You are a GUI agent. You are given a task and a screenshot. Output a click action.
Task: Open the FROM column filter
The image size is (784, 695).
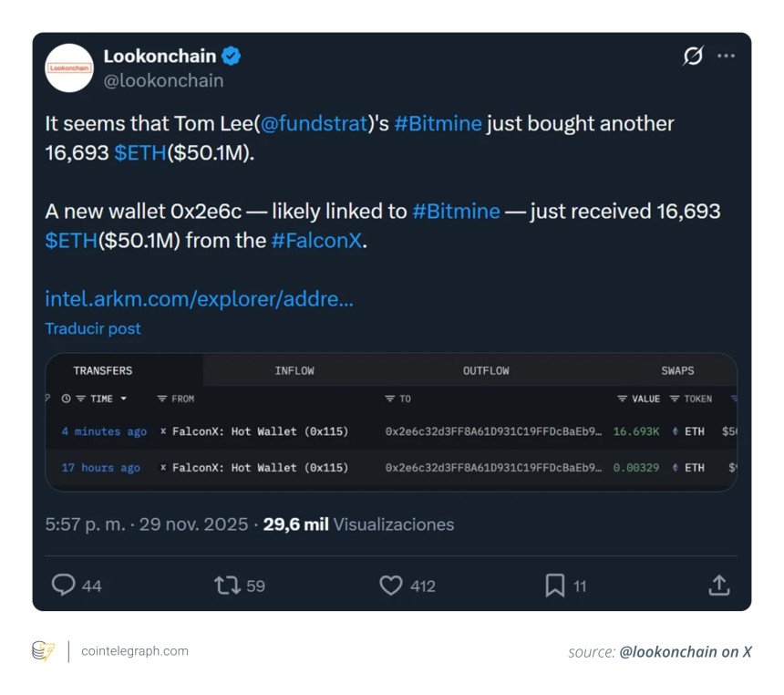(175, 399)
